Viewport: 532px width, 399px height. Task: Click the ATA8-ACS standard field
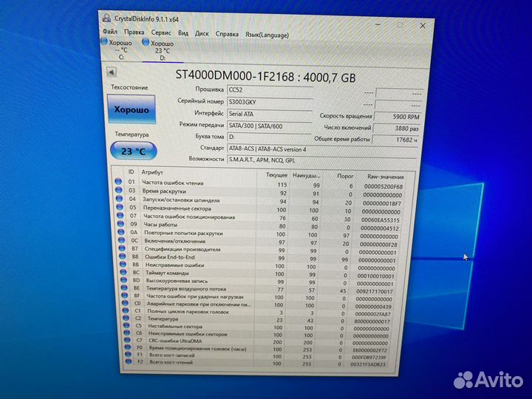(322, 149)
